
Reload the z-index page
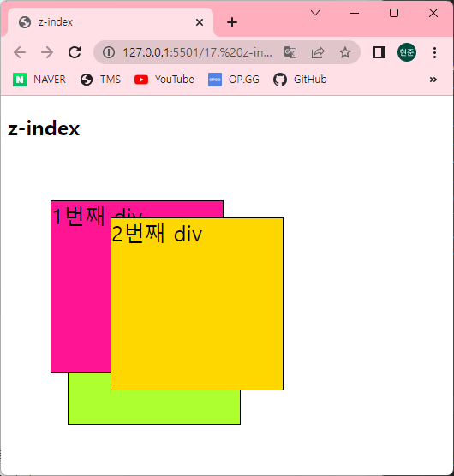(x=75, y=52)
